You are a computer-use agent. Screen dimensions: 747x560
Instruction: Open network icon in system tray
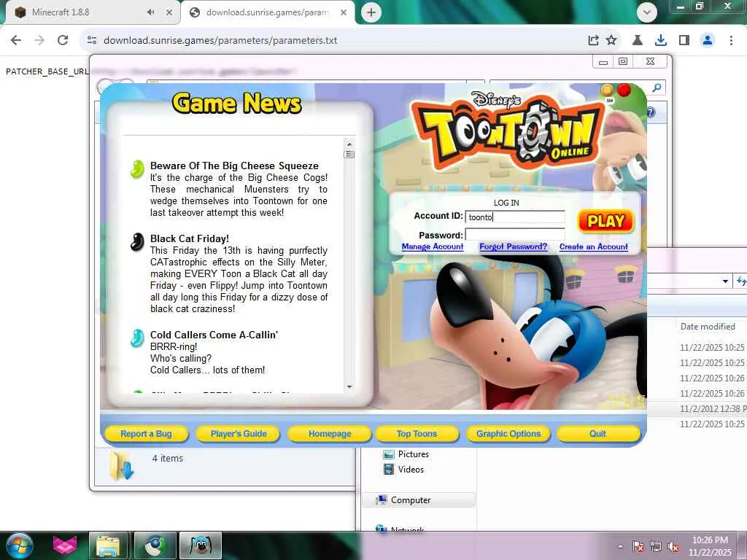point(656,547)
